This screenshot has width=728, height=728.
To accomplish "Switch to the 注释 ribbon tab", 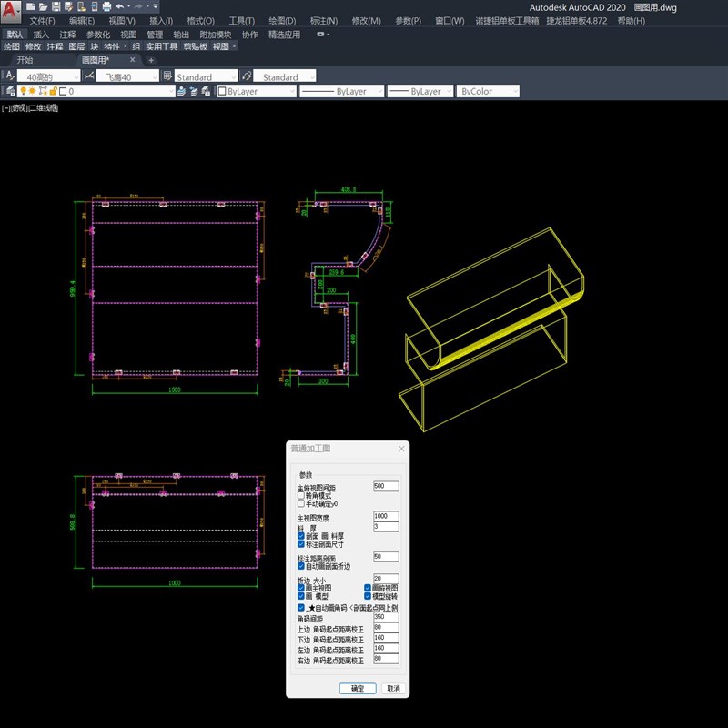I will pyautogui.click(x=67, y=35).
